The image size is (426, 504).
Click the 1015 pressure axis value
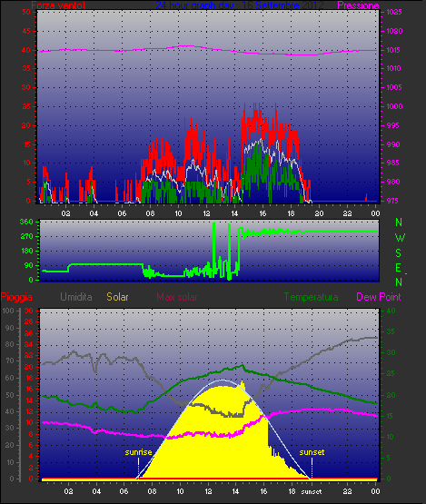[394, 50]
